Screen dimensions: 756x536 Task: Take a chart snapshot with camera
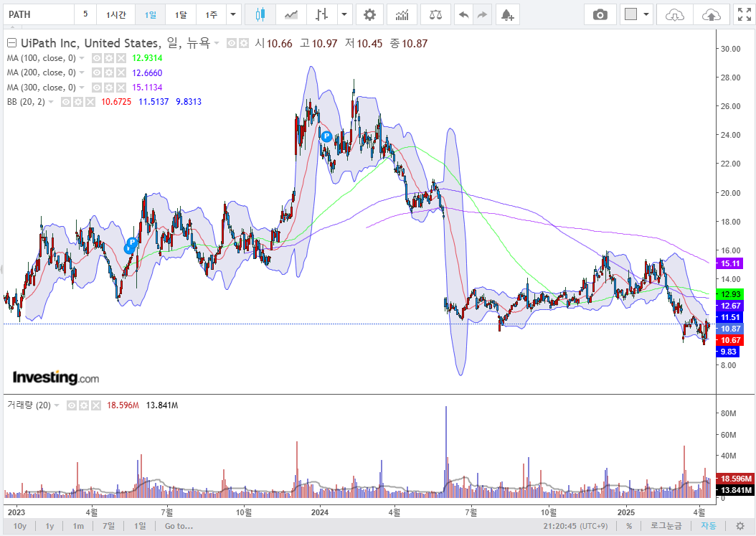[x=600, y=14]
